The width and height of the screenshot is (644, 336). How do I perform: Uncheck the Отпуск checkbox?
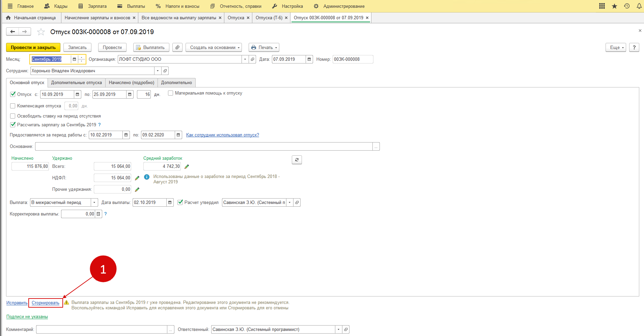13,94
